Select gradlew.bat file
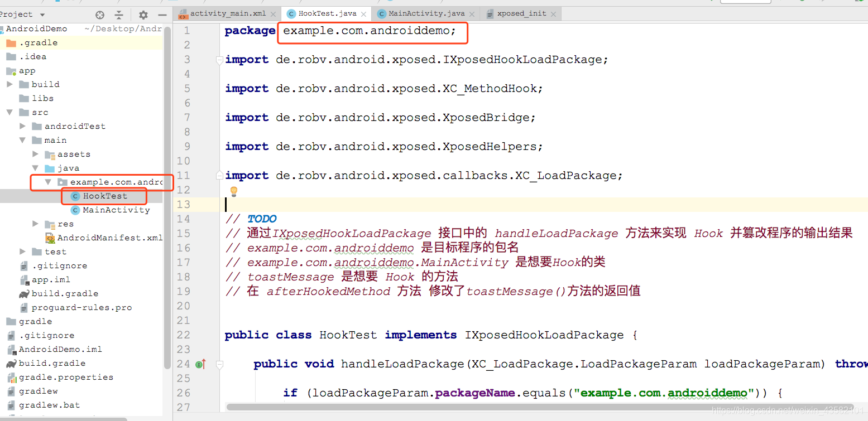 [43, 405]
